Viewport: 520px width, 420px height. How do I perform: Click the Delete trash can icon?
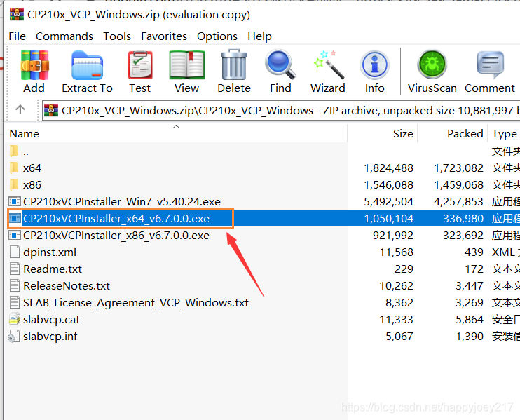tap(234, 65)
